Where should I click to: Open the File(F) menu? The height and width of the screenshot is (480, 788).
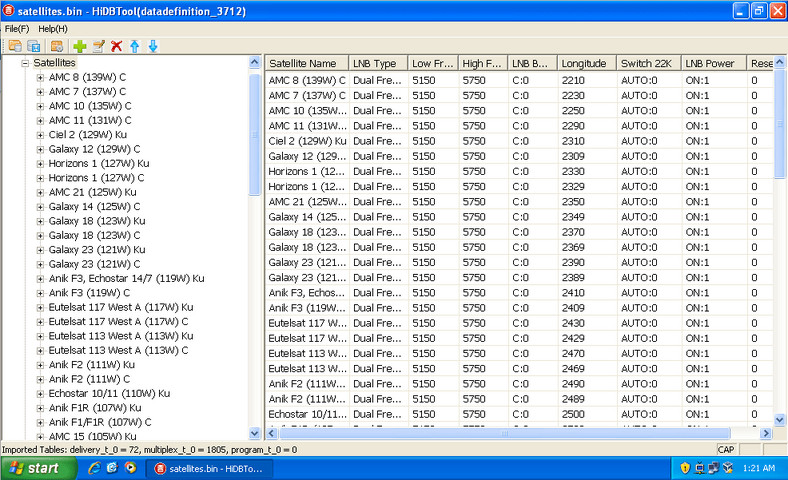(17, 29)
